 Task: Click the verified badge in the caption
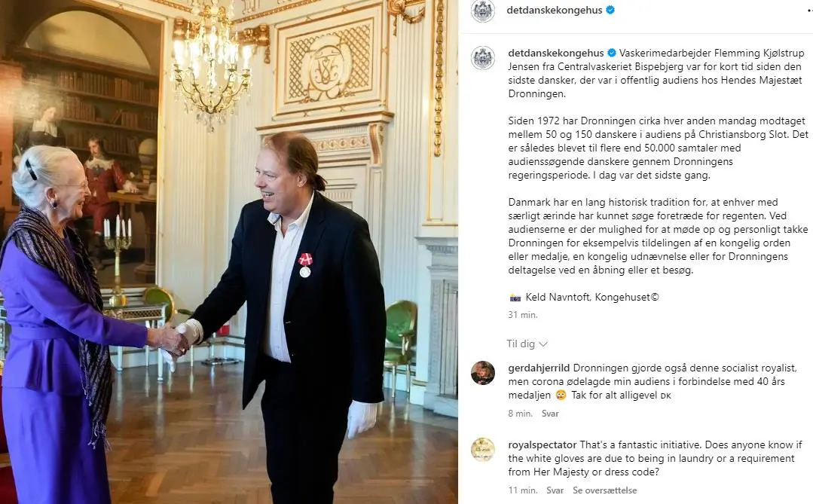pyautogui.click(x=612, y=53)
